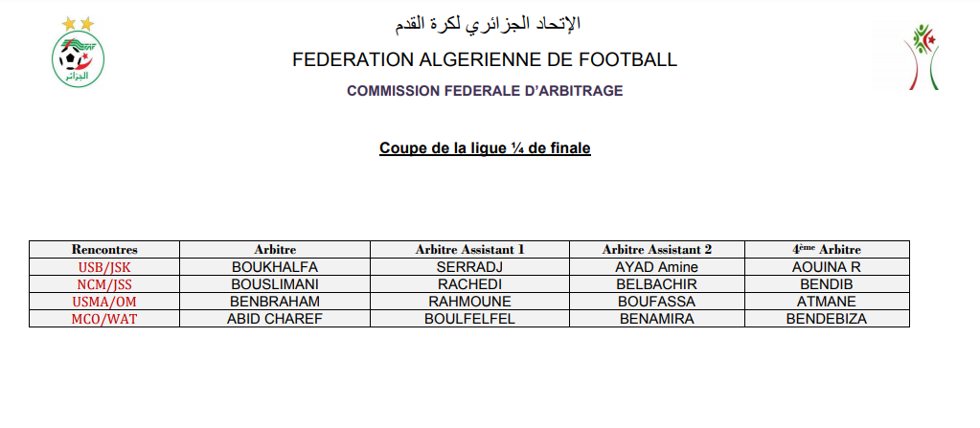Click fourth referee BENDEBIZA
The image size is (980, 428).
pyautogui.click(x=827, y=319)
